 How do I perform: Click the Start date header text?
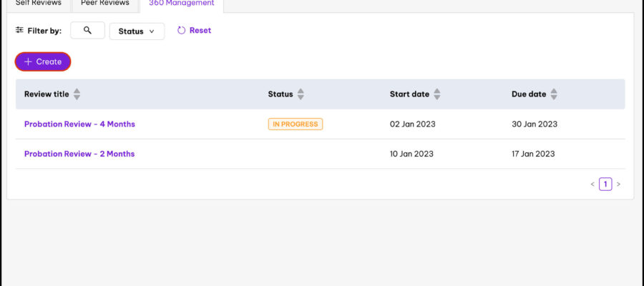point(409,94)
